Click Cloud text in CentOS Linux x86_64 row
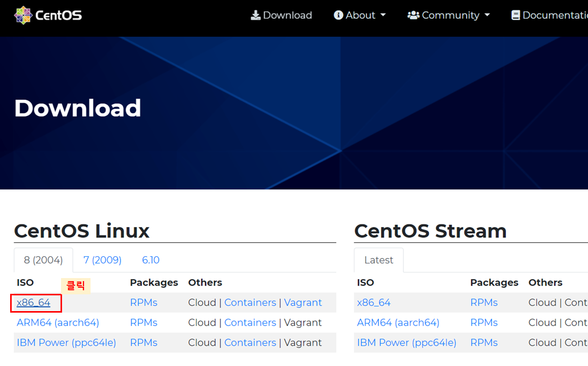The width and height of the screenshot is (588, 366). 202,302
